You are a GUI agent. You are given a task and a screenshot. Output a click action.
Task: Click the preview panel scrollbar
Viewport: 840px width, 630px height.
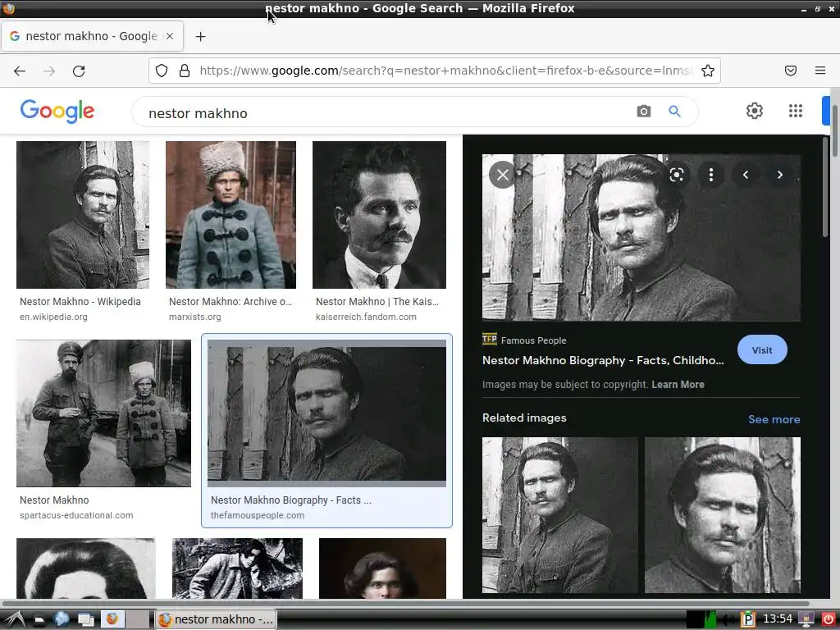coord(825,188)
